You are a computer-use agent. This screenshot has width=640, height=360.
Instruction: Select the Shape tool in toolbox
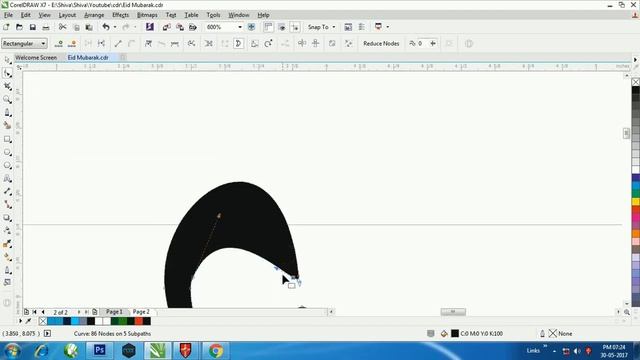pos(7,73)
